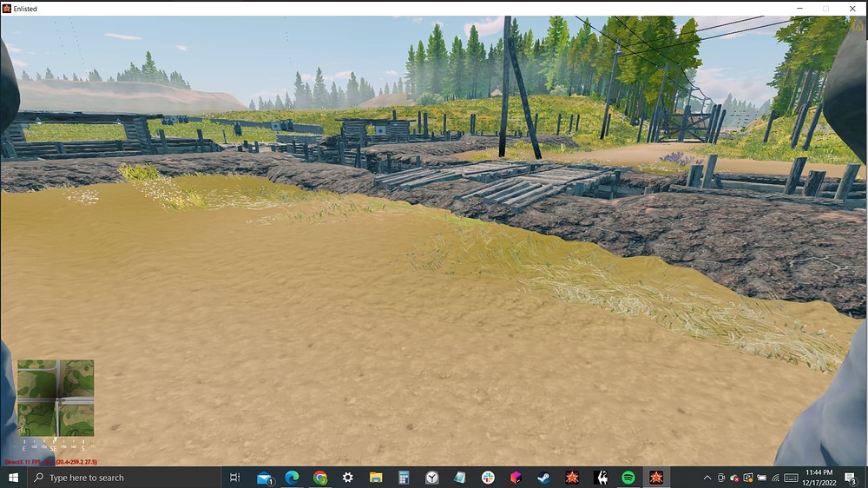
Task: Check battery status in the tray
Action: tap(762, 478)
